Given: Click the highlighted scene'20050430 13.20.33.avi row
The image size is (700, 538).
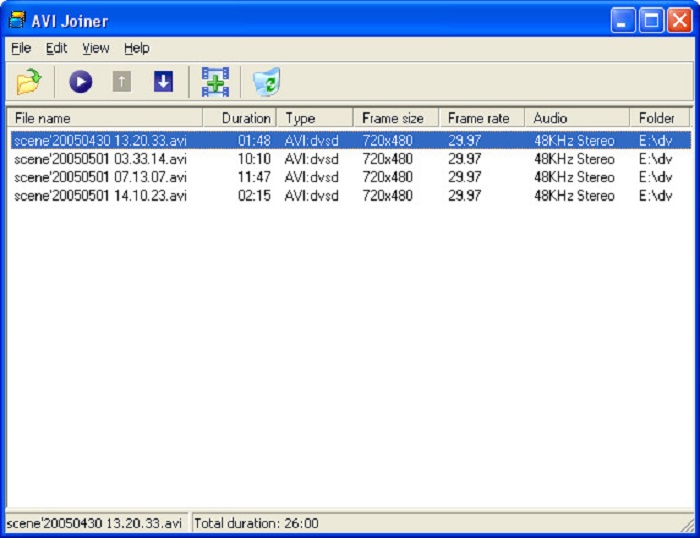Looking at the screenshot, I should (x=100, y=141).
